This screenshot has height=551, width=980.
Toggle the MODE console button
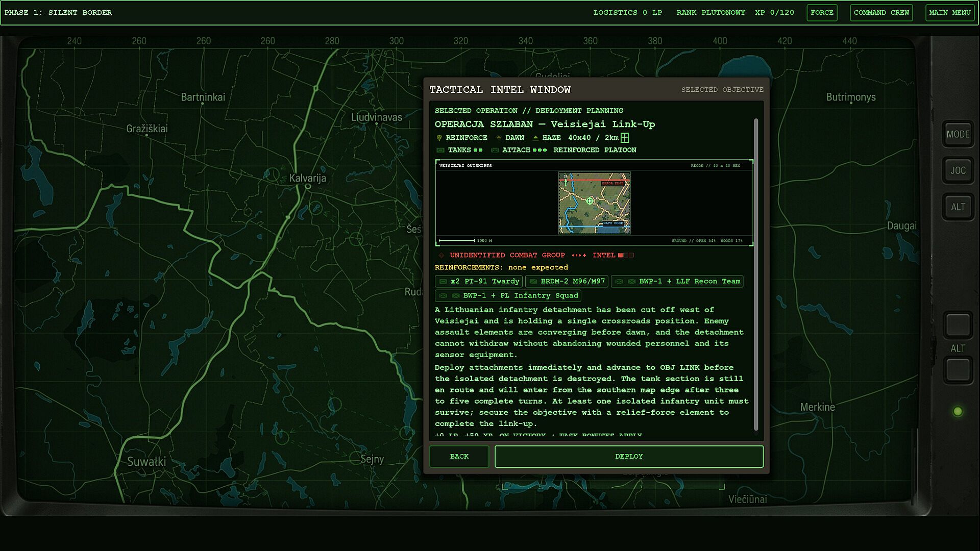[958, 135]
